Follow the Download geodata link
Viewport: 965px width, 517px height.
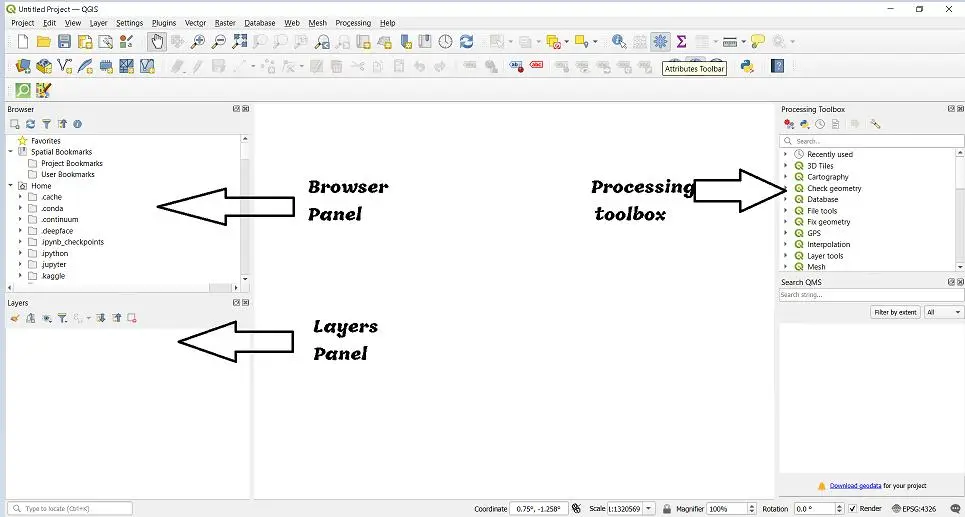click(855, 486)
